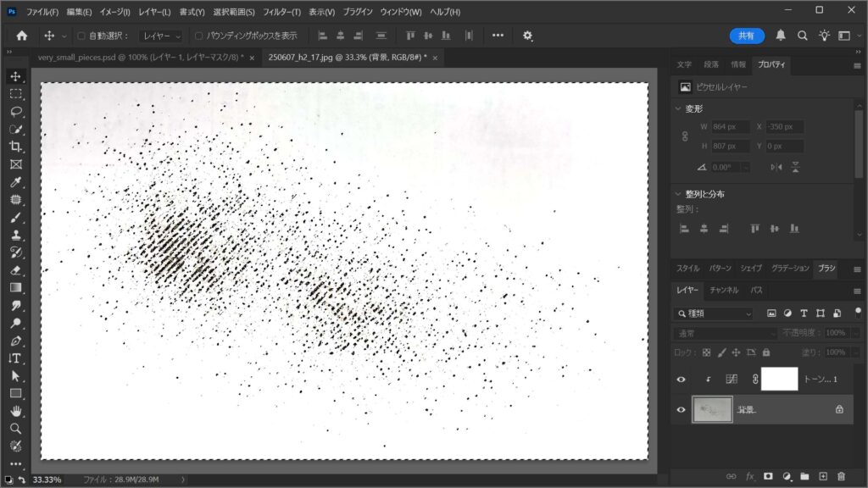Viewport: 868px width, 488px height.
Task: Click the Home icon in options bar
Action: [21, 36]
